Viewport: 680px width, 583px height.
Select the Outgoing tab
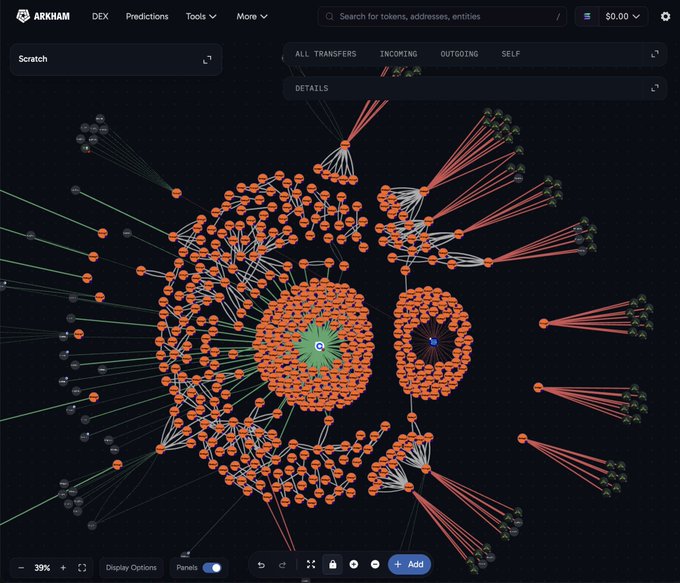(459, 54)
